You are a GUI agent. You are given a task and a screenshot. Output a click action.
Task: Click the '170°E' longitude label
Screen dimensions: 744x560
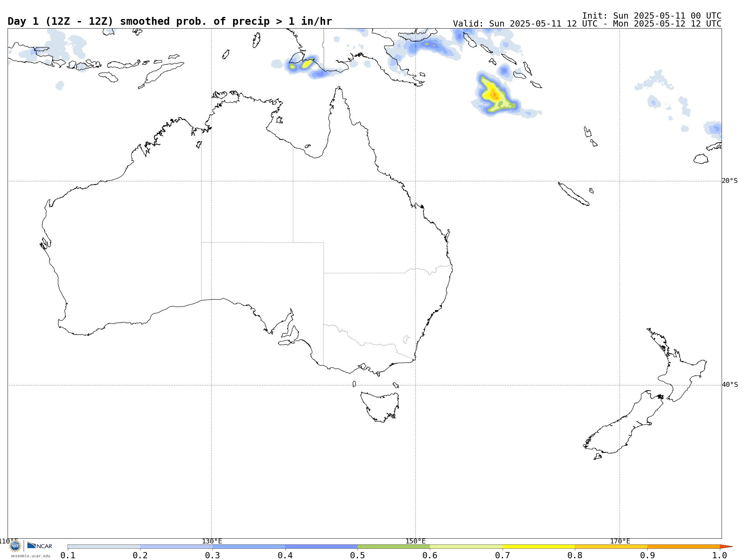pyautogui.click(x=620, y=541)
